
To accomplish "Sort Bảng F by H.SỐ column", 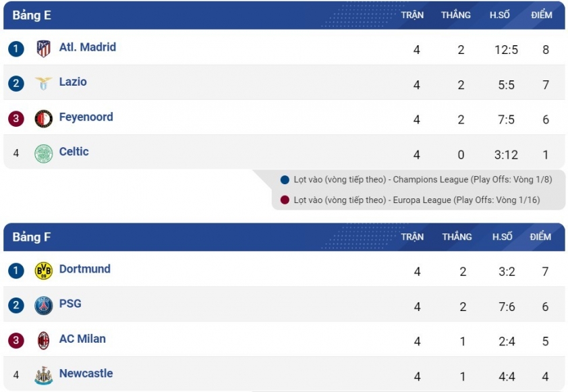I will tap(502, 237).
